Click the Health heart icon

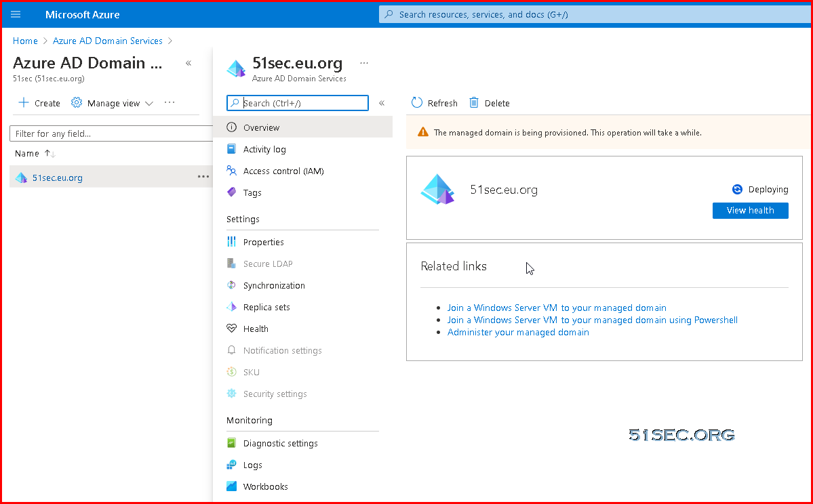(232, 329)
